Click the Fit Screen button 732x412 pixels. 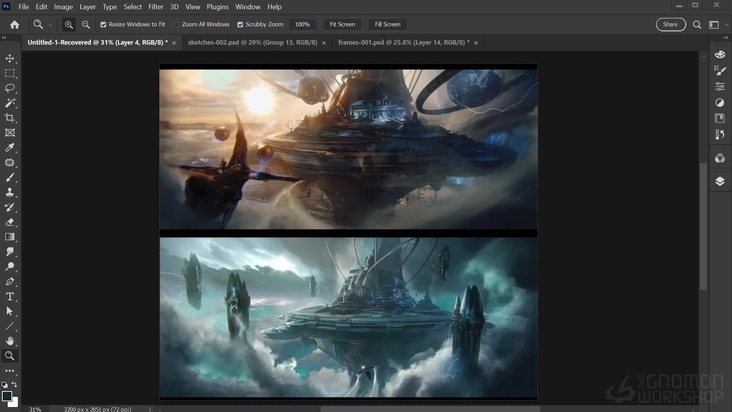(x=342, y=24)
